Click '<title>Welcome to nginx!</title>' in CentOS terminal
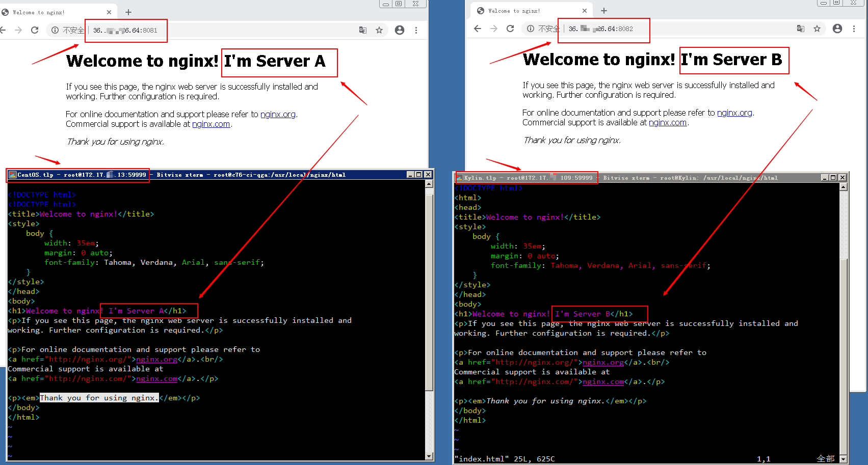The height and width of the screenshot is (465, 868). click(x=81, y=214)
